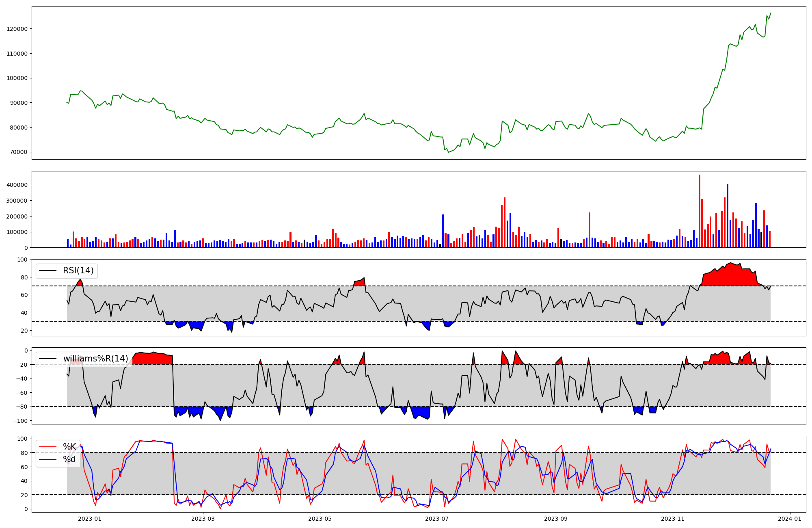Click the black line sample in the RSI legend
Image resolution: width=812 pixels, height=528 pixels.
click(x=47, y=270)
